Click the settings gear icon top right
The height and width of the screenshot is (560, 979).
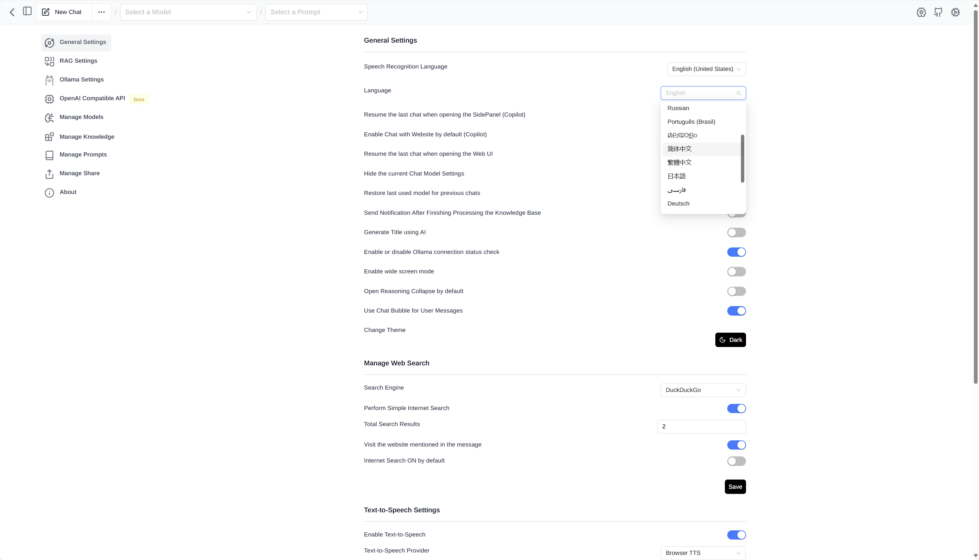(x=955, y=12)
